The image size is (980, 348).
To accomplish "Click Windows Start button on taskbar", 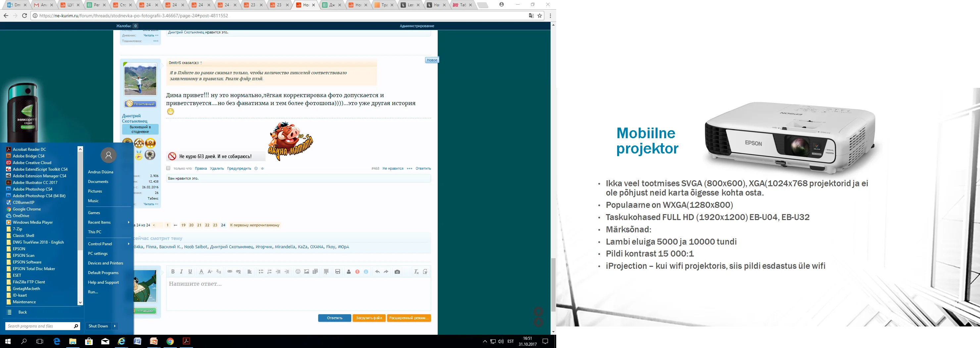I will pyautogui.click(x=8, y=341).
